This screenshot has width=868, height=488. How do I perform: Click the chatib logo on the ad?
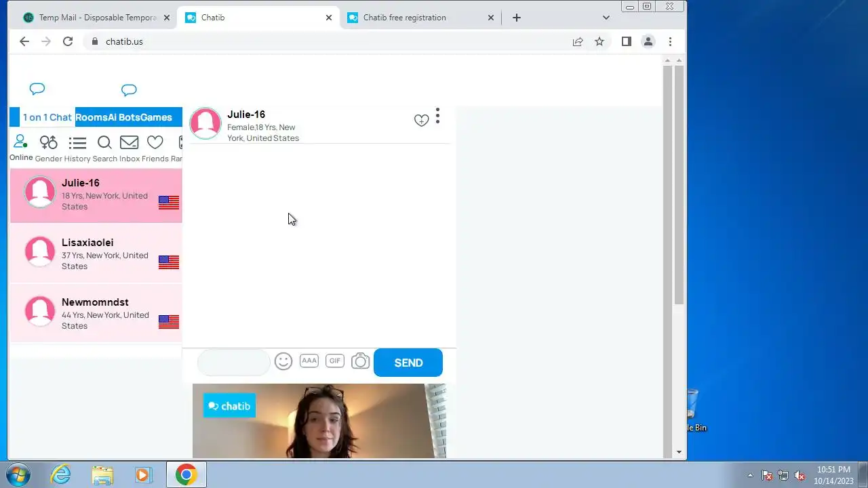(x=229, y=406)
